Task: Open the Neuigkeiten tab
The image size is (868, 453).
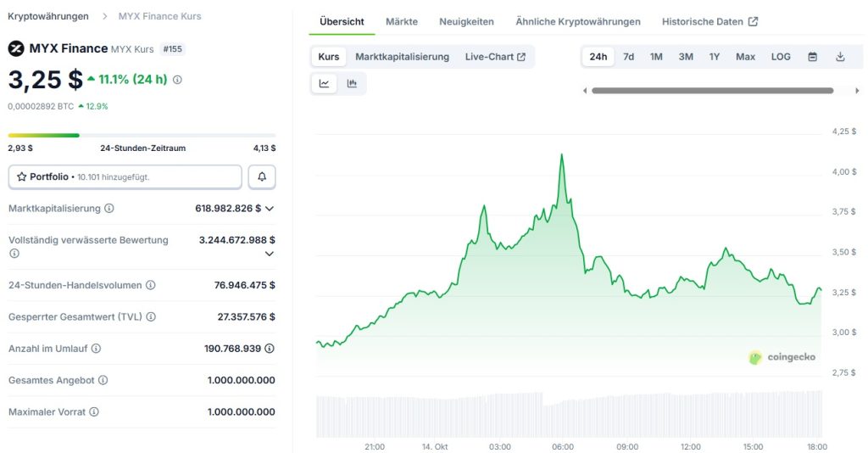Action: pyautogui.click(x=466, y=21)
